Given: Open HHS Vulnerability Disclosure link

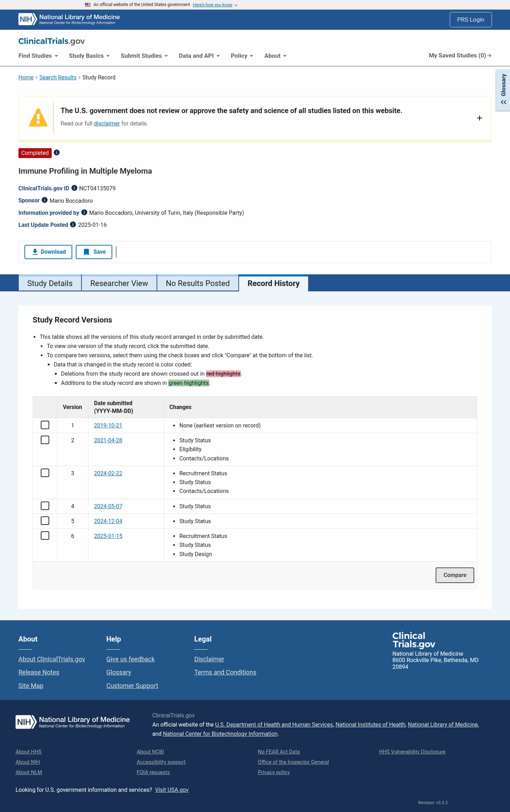Looking at the screenshot, I should [412, 751].
